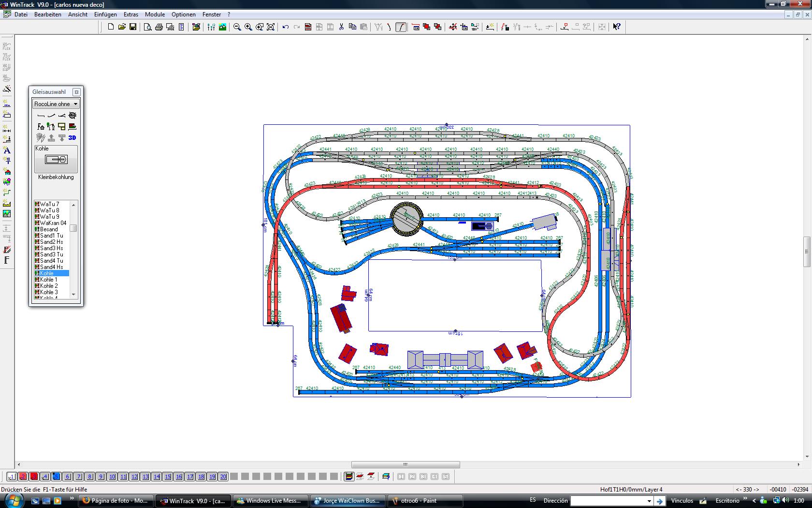
Task: Select the turntable icon in Gleisauswahl panel
Action: pyautogui.click(x=72, y=115)
